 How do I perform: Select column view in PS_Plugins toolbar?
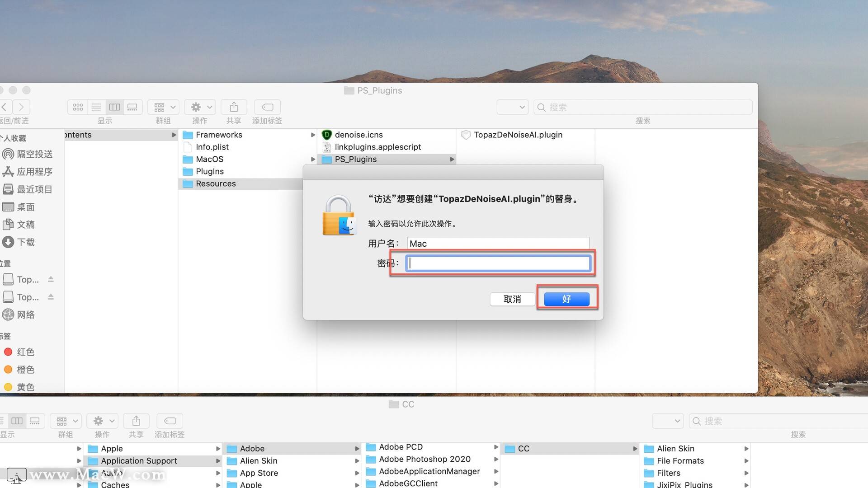click(114, 107)
